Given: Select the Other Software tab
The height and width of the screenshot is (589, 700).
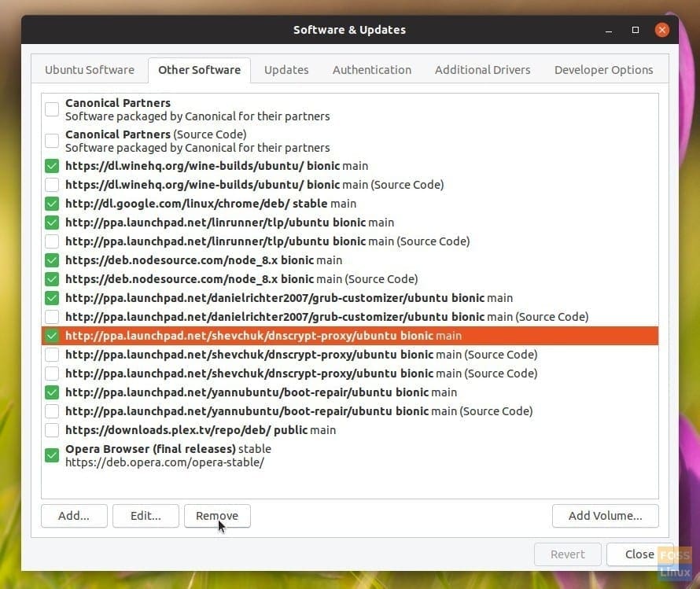Looking at the screenshot, I should pos(199,70).
